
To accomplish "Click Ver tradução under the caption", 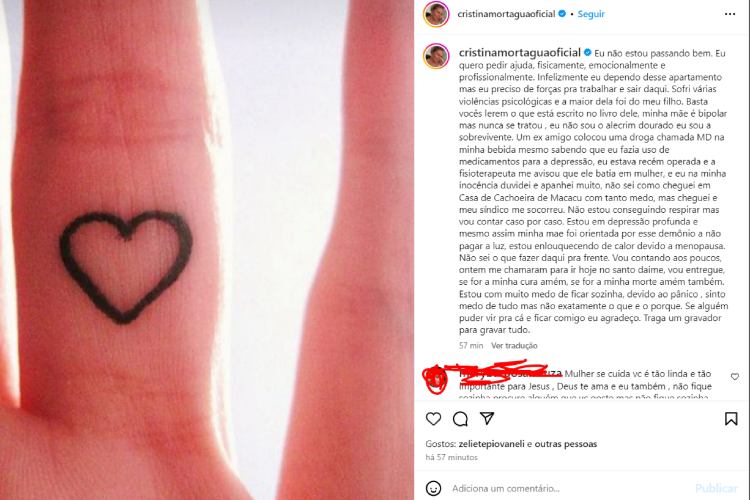I will click(x=514, y=345).
